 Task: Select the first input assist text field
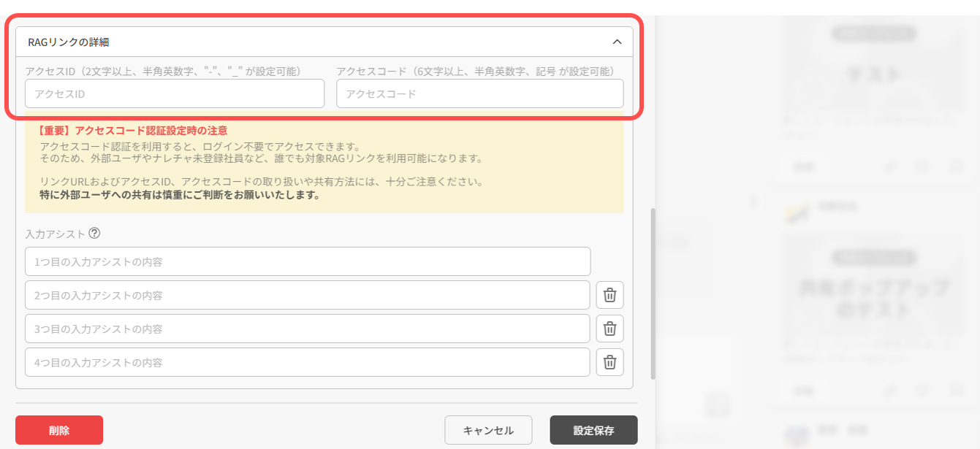pyautogui.click(x=307, y=261)
